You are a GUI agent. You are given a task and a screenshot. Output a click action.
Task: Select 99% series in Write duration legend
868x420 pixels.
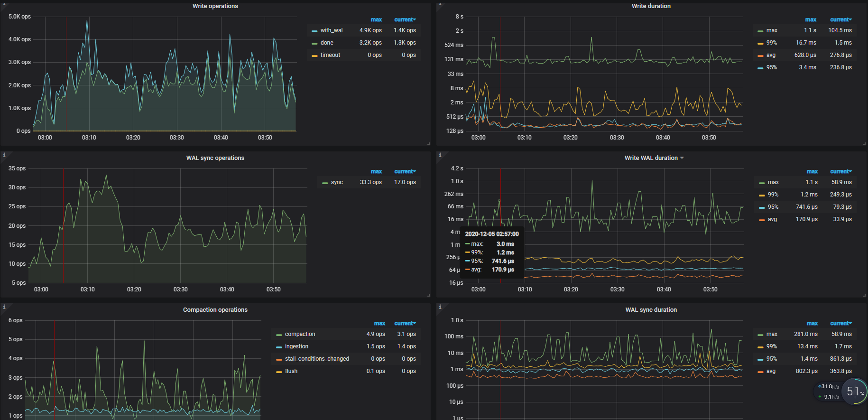point(771,43)
